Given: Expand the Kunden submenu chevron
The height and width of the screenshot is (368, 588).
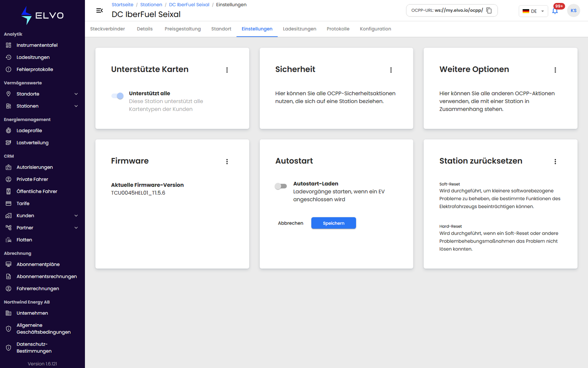Looking at the screenshot, I should click(76, 216).
